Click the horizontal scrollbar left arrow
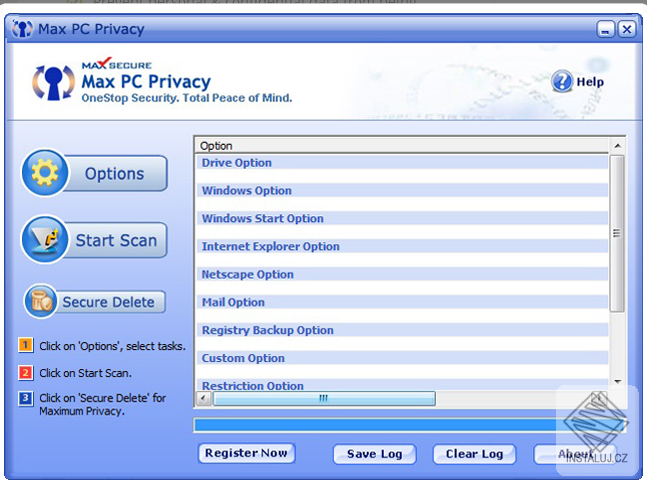This screenshot has height=485, width=647. (203, 399)
